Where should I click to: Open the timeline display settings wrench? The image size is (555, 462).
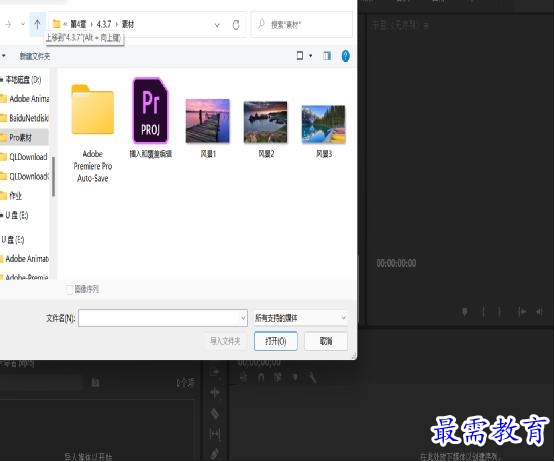tap(312, 378)
